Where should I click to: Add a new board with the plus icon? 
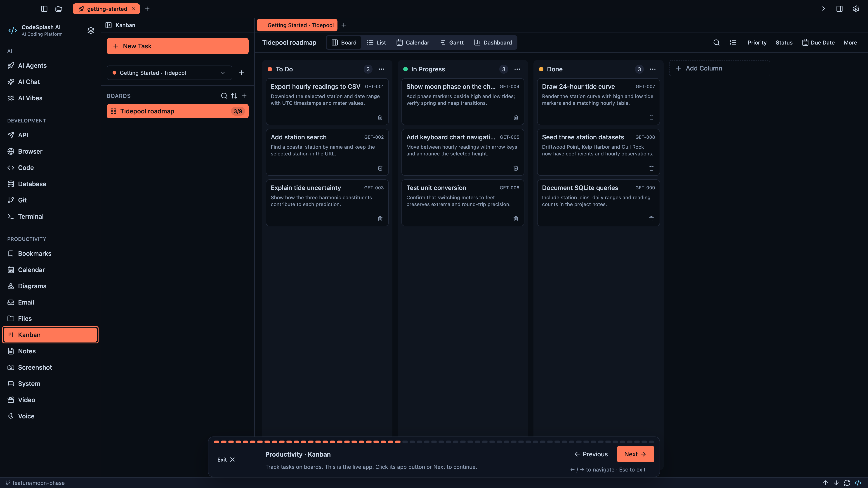pyautogui.click(x=244, y=96)
